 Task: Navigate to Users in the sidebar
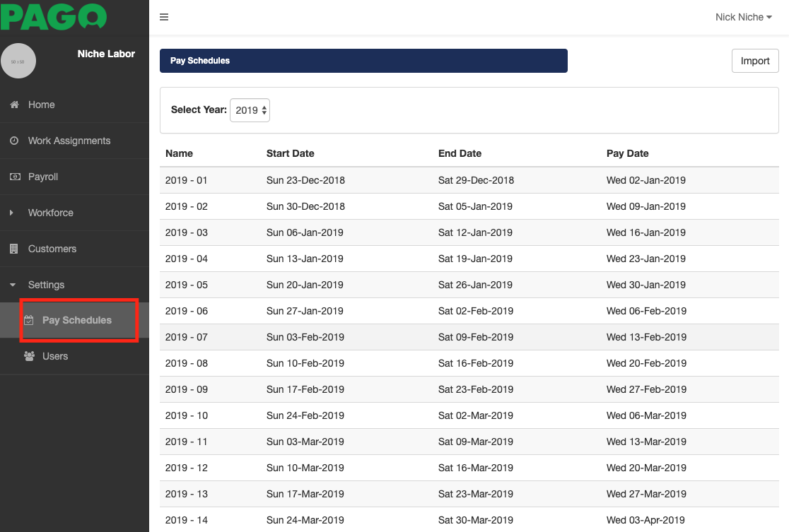click(x=54, y=356)
